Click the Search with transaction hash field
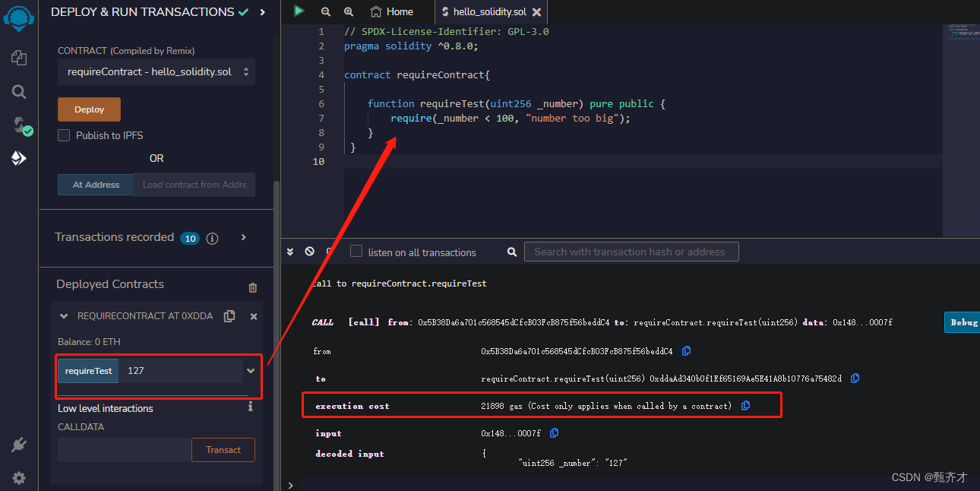Screen dimensions: 980x491 (631, 252)
